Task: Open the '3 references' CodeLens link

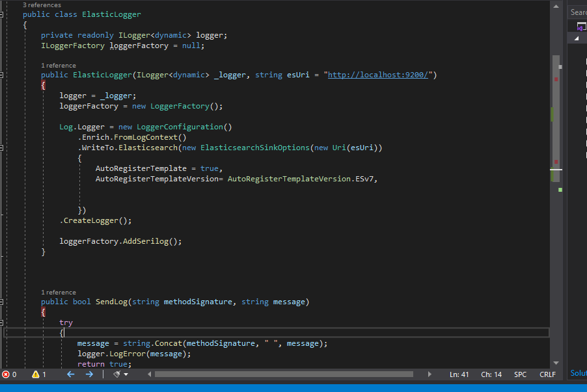Action: [42, 5]
